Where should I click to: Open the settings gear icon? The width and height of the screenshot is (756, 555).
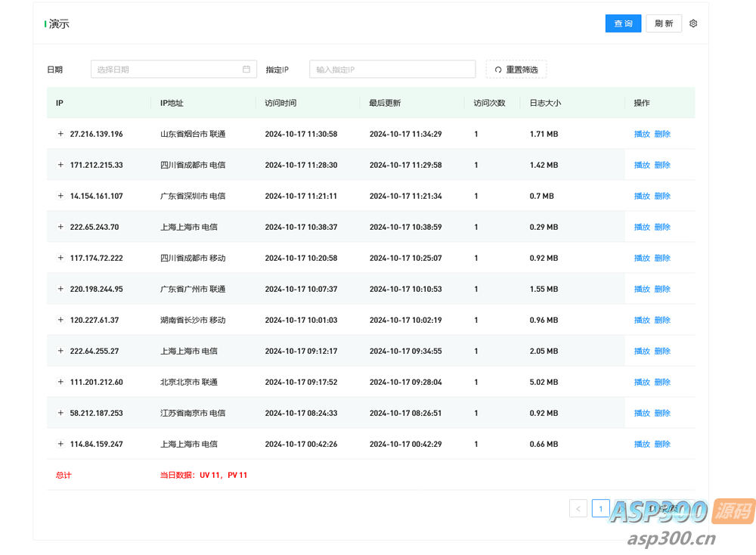[x=693, y=23]
